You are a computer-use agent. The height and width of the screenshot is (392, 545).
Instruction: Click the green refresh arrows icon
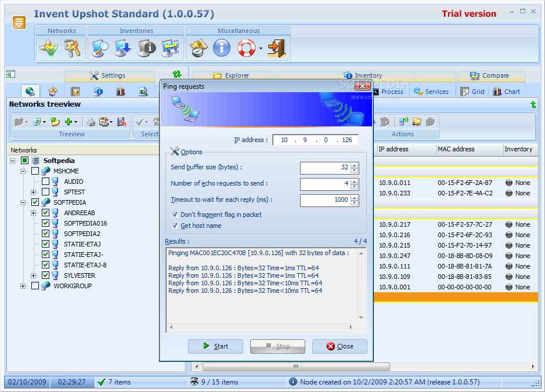tap(177, 74)
